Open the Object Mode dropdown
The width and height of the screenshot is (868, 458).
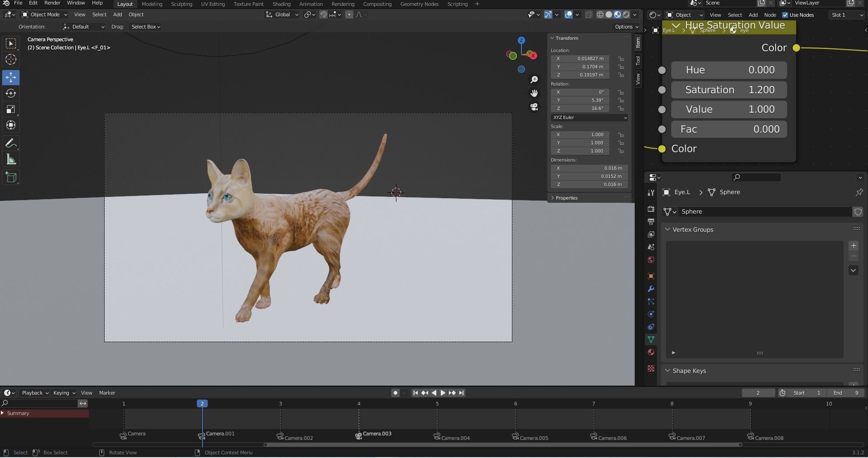pos(44,14)
